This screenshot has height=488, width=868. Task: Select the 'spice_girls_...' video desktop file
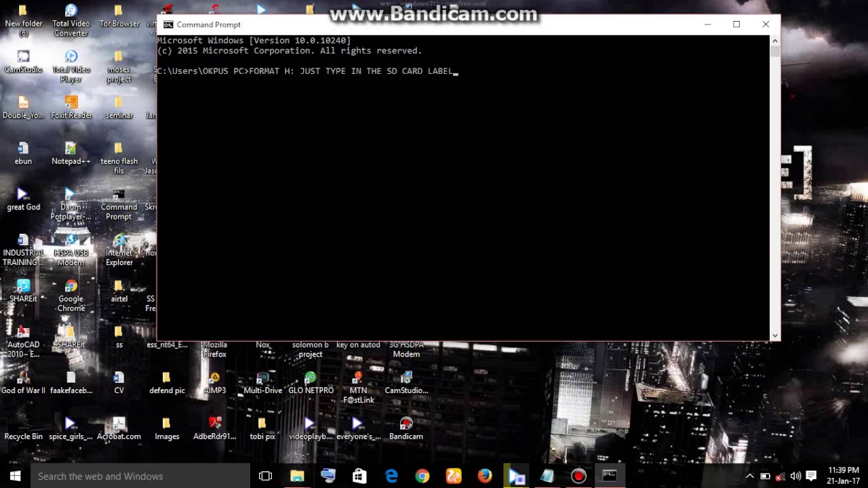[x=71, y=429]
